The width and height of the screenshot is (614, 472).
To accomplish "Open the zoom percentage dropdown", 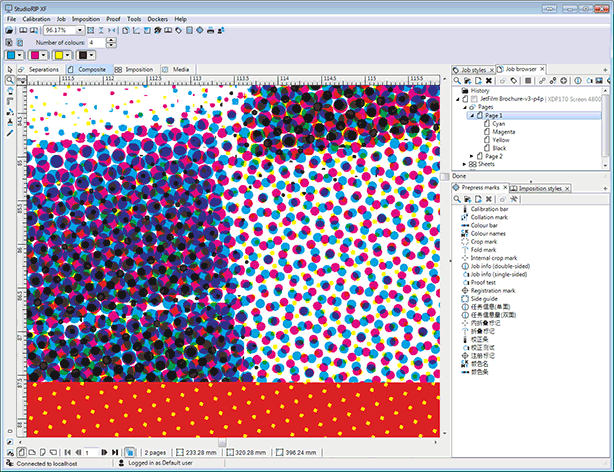I will (x=79, y=30).
